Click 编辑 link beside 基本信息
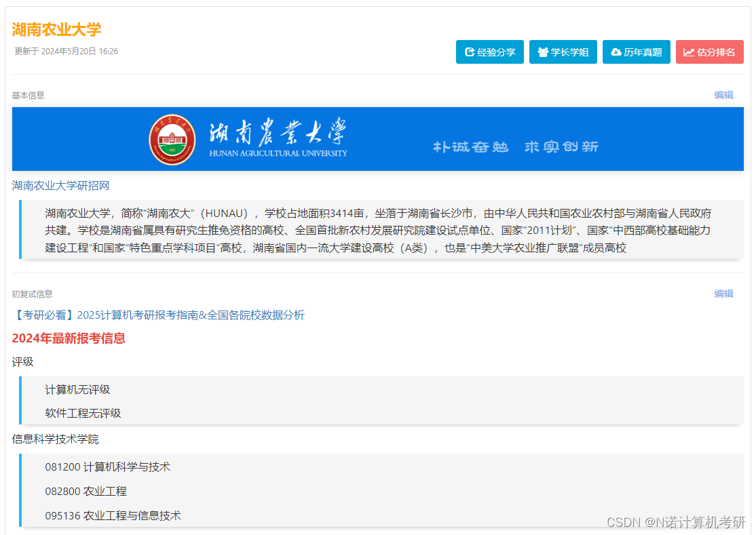 point(723,95)
